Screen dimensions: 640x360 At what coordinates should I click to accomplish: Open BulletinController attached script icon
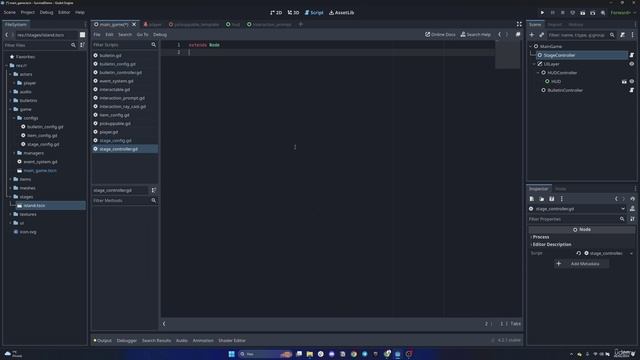click(631, 90)
